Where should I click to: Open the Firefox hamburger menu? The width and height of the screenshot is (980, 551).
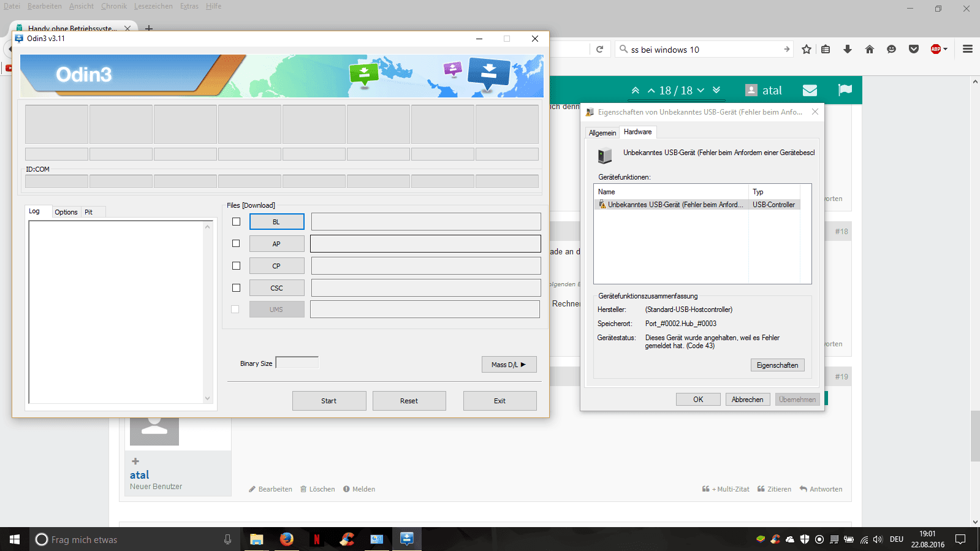coord(968,49)
